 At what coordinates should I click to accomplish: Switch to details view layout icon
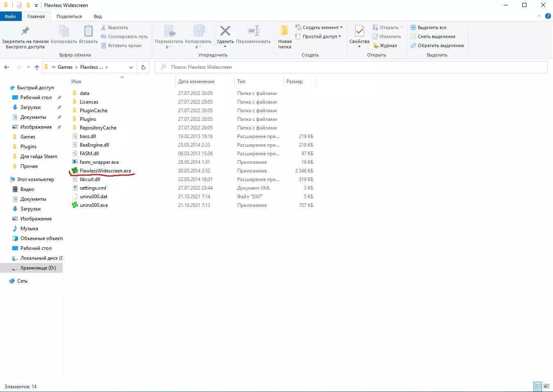click(538, 386)
